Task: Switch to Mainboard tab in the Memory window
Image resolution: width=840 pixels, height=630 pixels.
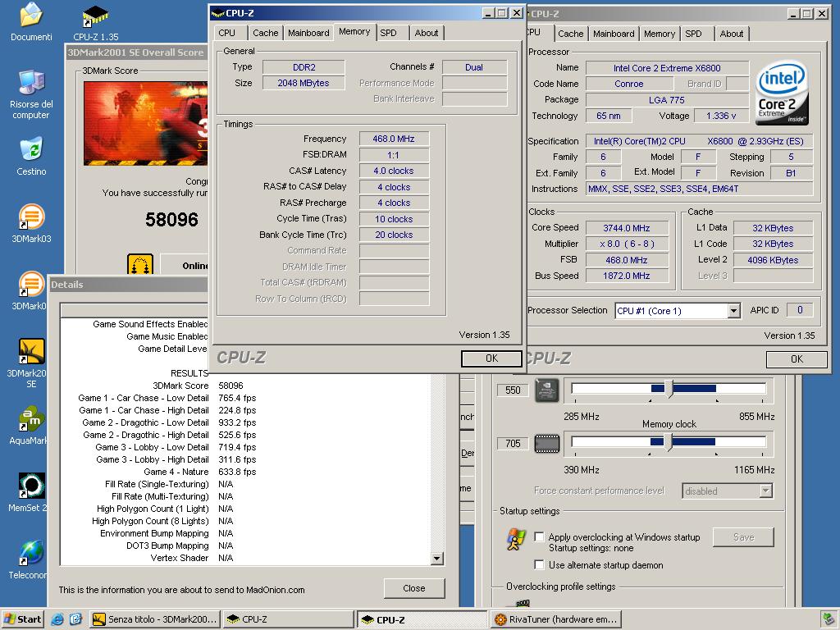Action: (308, 33)
